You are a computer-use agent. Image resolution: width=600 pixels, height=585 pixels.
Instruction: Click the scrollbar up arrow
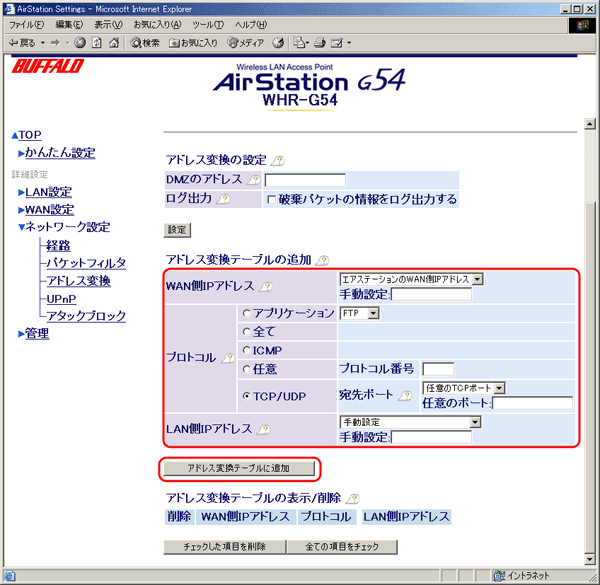click(x=590, y=124)
